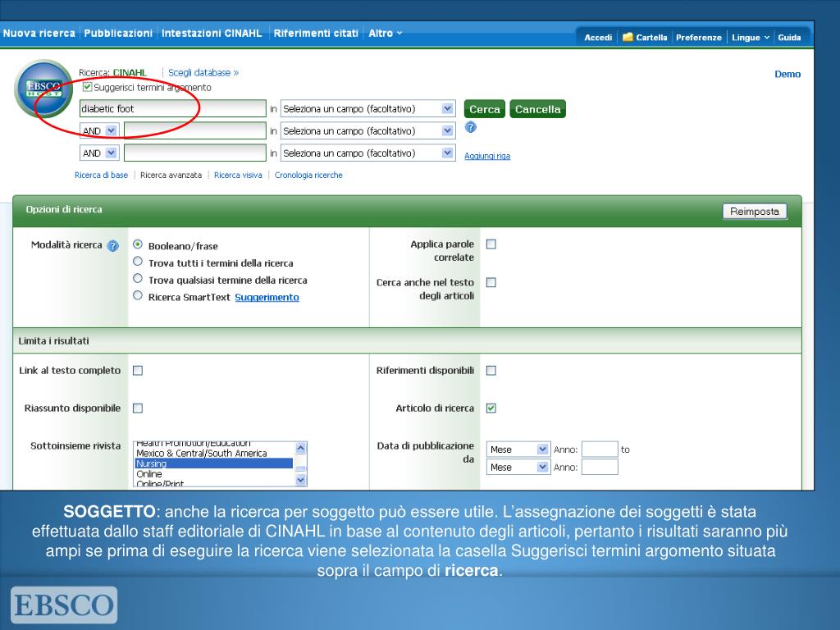Screen dimensions: 840x630
Task: Open field selector for first search row
Action: [368, 109]
